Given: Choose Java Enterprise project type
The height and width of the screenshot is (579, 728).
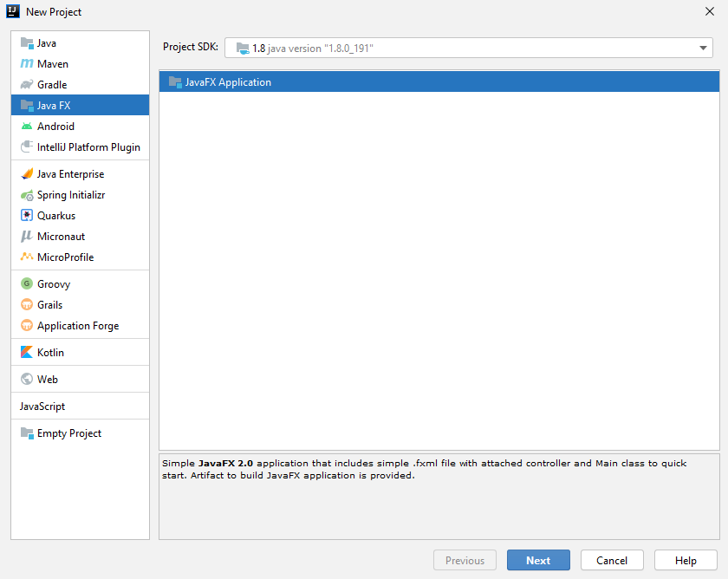Looking at the screenshot, I should (69, 174).
